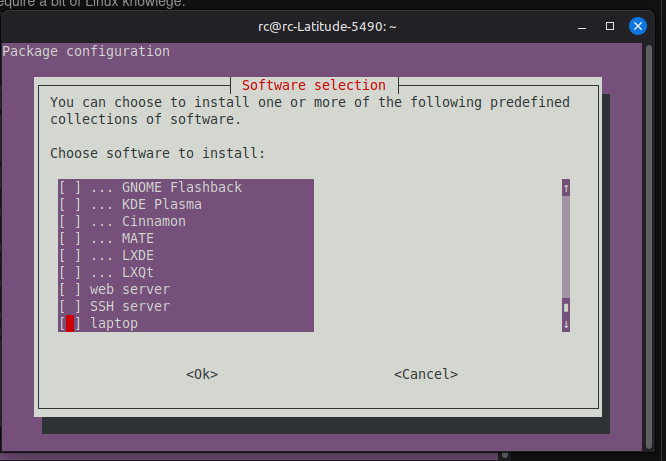Image resolution: width=666 pixels, height=461 pixels.
Task: Tick the LXDE checkbox
Action: coord(70,256)
